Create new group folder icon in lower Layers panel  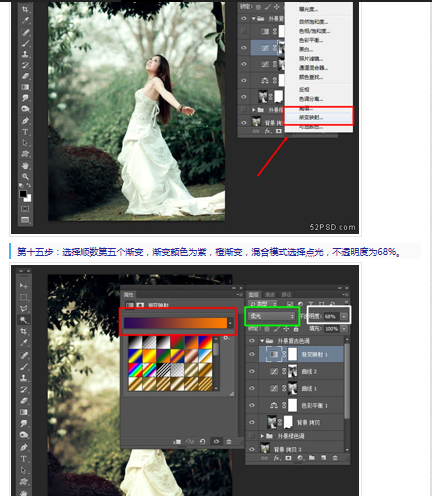[x=312, y=458]
